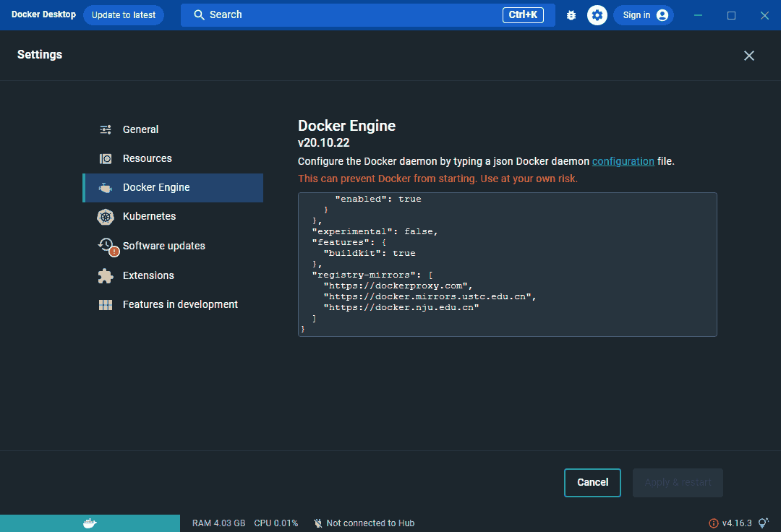Open the daemon configuration documentation link

(x=623, y=161)
